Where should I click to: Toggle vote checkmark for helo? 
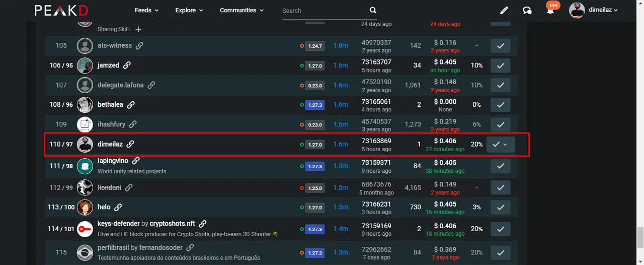coord(501,207)
